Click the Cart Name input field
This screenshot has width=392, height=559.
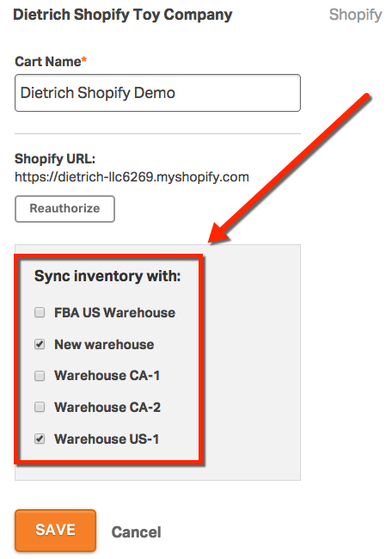157,93
